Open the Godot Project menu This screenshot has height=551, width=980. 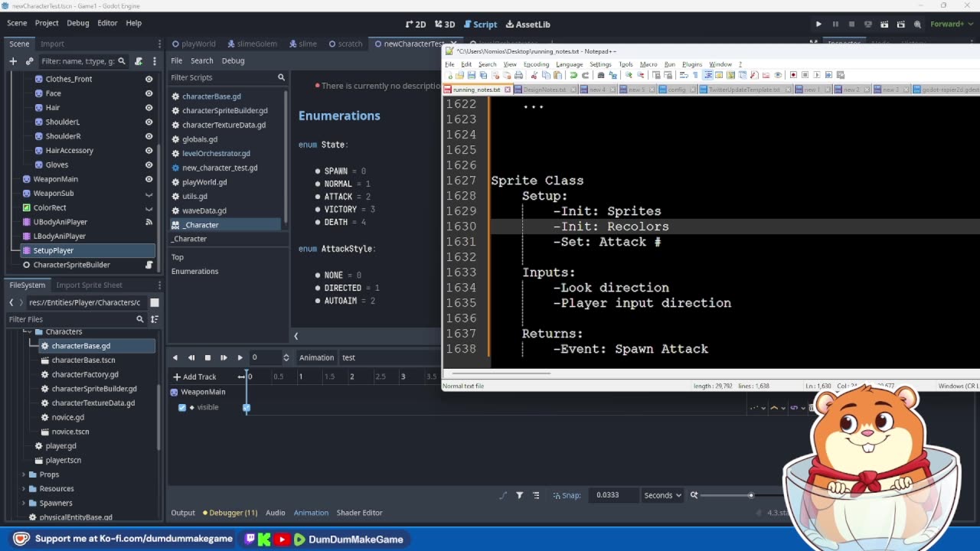coord(47,23)
